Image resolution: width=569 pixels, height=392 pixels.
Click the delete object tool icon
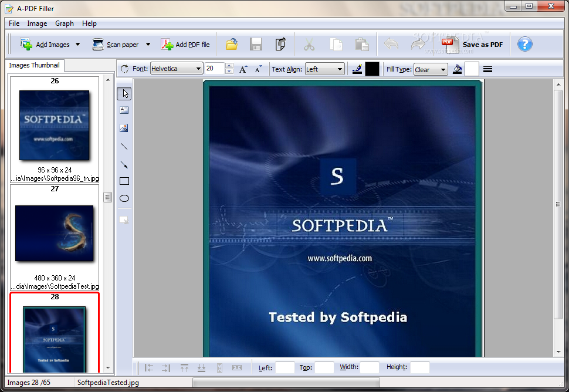point(124,220)
